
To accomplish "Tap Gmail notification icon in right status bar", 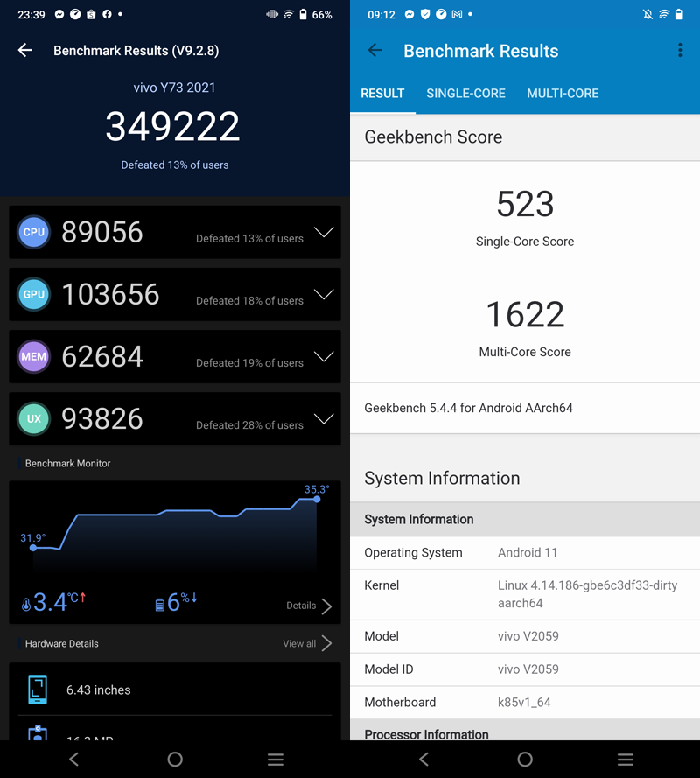I will point(457,14).
